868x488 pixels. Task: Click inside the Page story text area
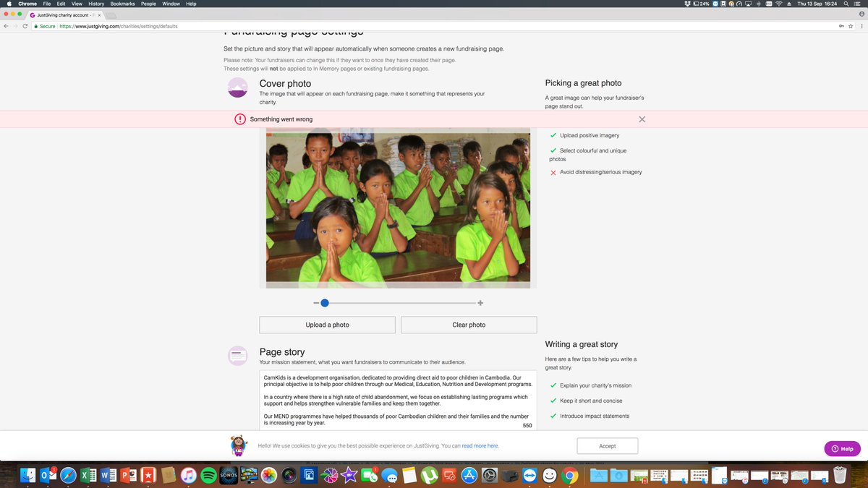coord(398,400)
